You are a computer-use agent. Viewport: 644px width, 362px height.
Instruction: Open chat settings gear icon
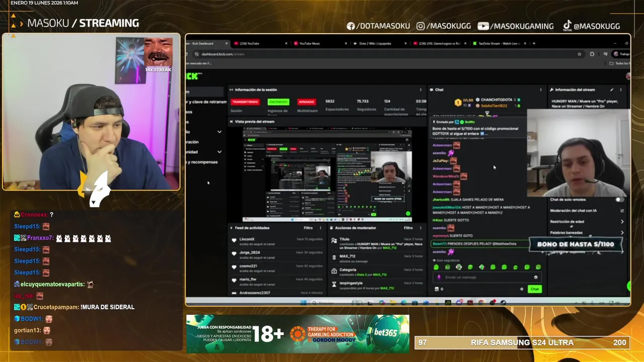point(522,289)
